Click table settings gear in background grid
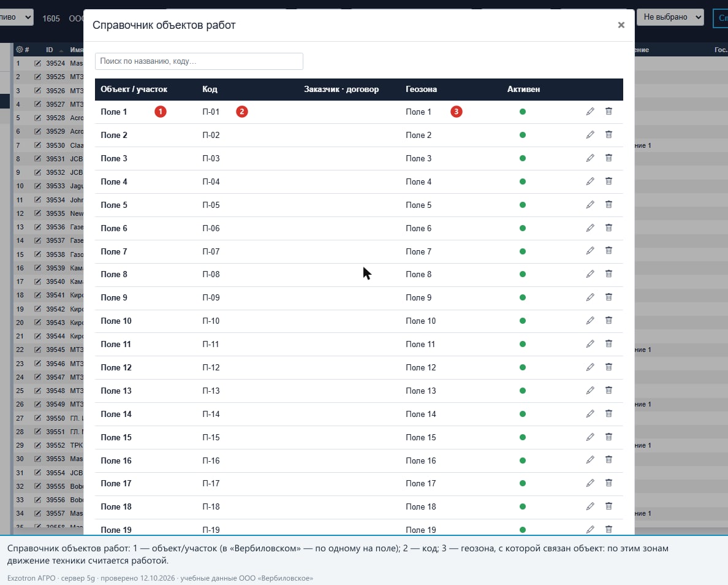The height and width of the screenshot is (585, 728). click(x=20, y=49)
